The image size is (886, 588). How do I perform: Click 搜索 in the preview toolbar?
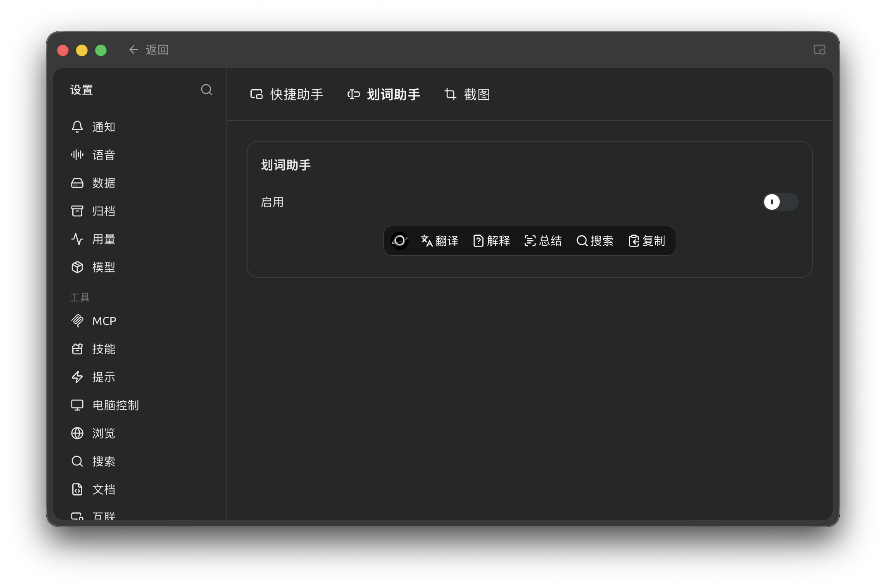pyautogui.click(x=595, y=241)
